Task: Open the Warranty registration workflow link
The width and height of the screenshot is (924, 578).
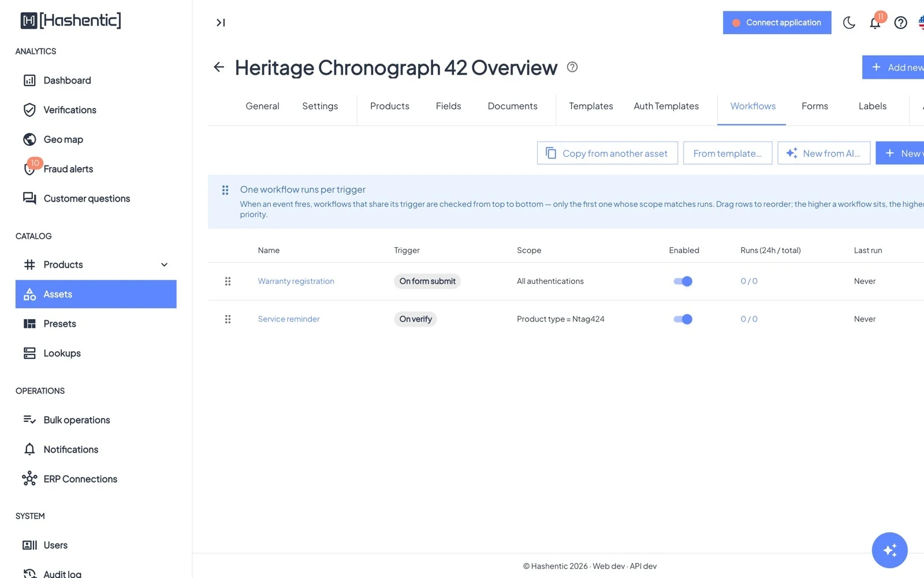Action: (296, 281)
